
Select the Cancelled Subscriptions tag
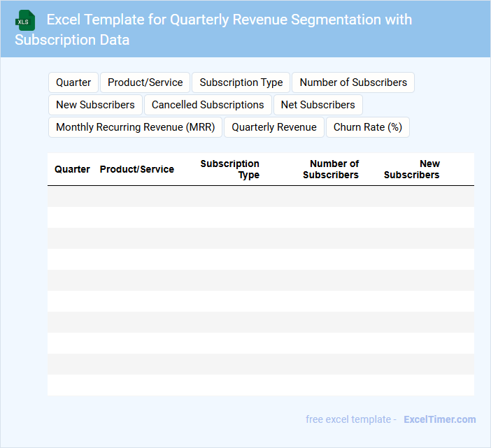coord(208,105)
